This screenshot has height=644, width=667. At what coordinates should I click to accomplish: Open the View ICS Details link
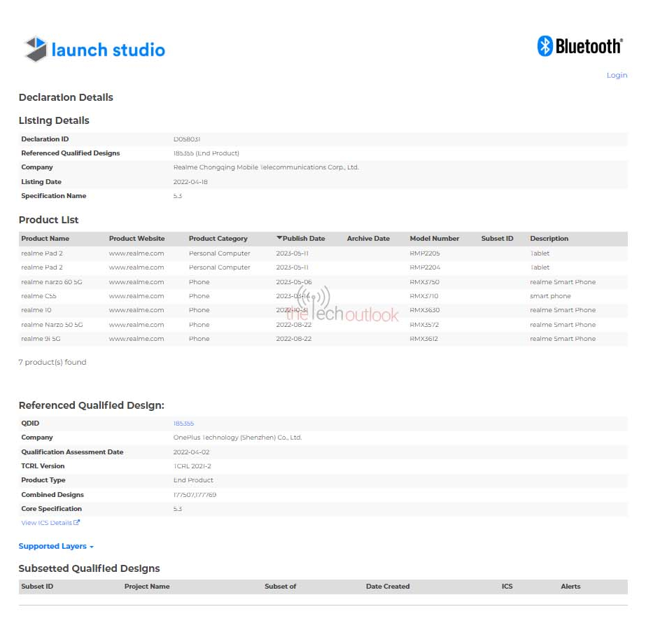(x=46, y=523)
